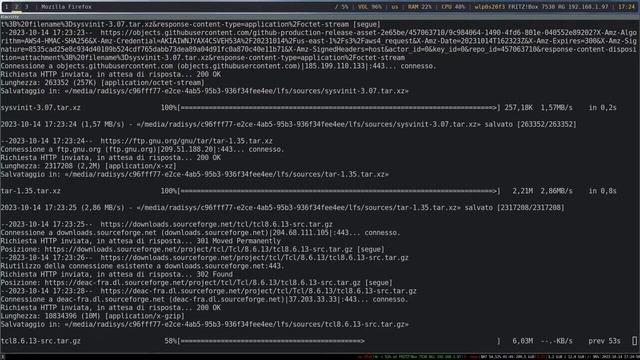Click the 17:23:26 downloads.sourceforge.net/project URL

tap(254, 258)
